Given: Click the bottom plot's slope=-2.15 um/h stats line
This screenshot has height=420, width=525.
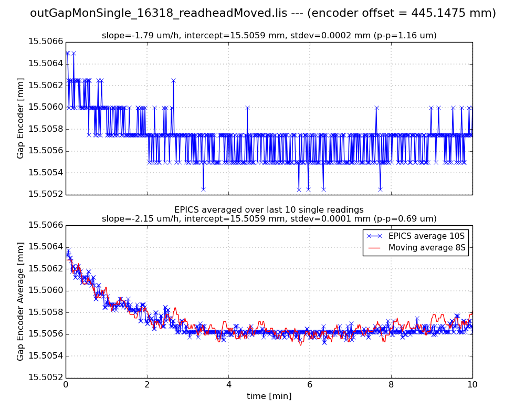Looking at the screenshot, I should tap(269, 219).
